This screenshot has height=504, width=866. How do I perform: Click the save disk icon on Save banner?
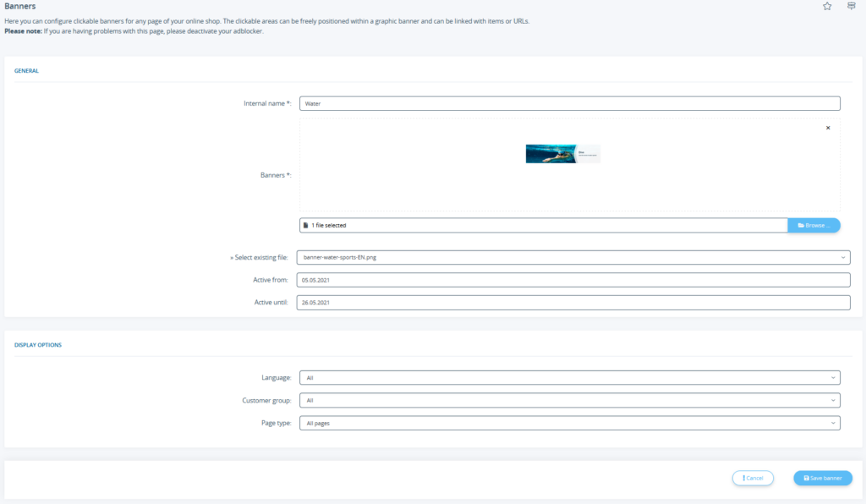coord(807,477)
